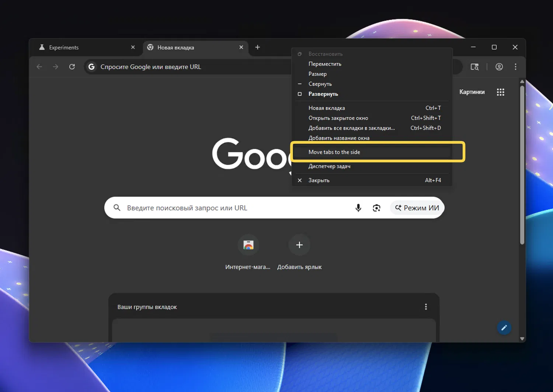The width and height of the screenshot is (553, 392).
Task: Click the address bar field
Action: click(188, 67)
